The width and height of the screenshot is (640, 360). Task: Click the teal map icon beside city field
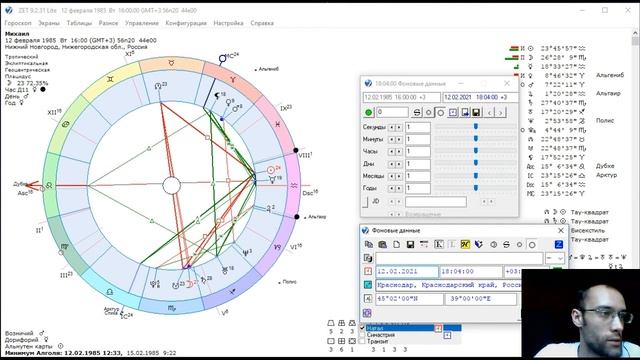(x=367, y=285)
